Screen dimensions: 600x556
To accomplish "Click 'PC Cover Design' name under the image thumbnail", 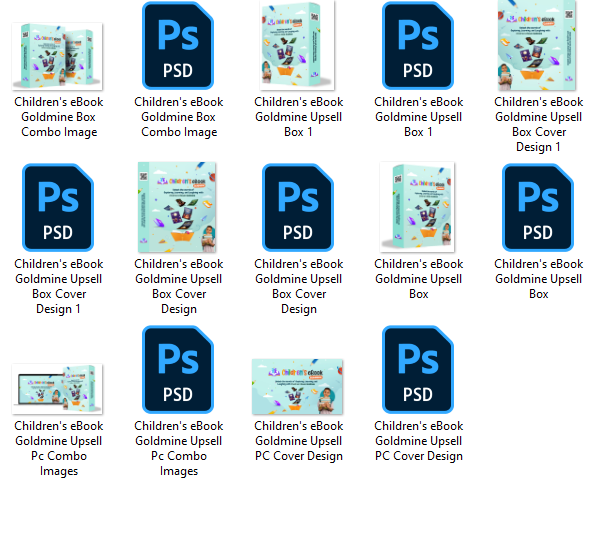I will (298, 441).
